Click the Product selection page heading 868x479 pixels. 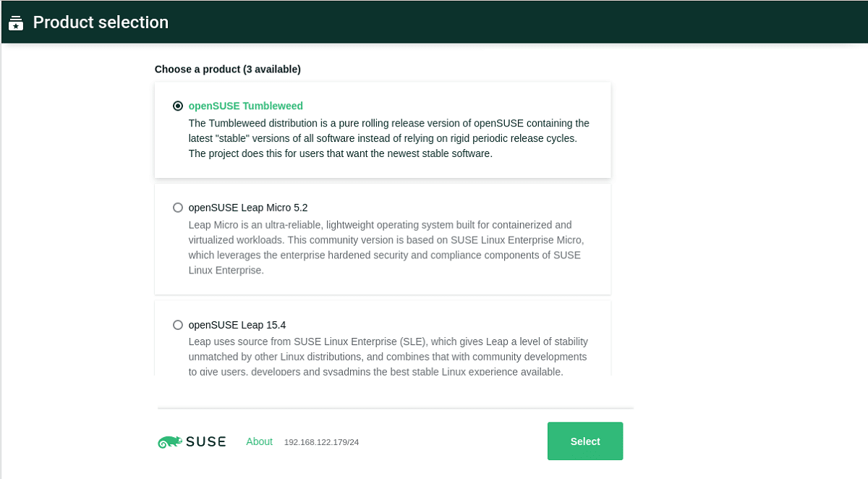(x=101, y=22)
